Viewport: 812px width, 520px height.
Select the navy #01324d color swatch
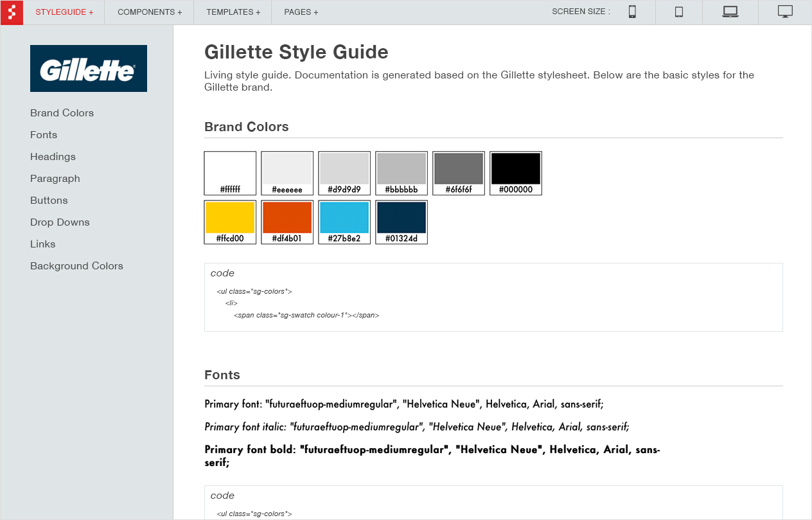[402, 219]
